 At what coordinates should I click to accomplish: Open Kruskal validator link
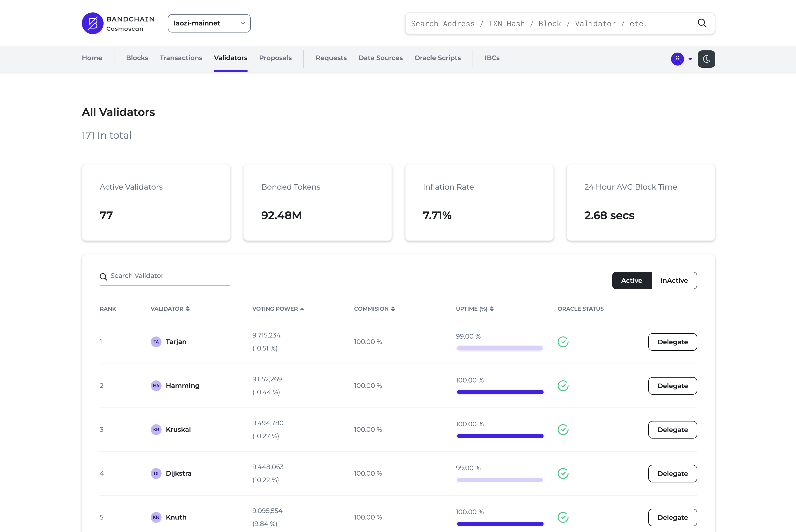pyautogui.click(x=178, y=430)
